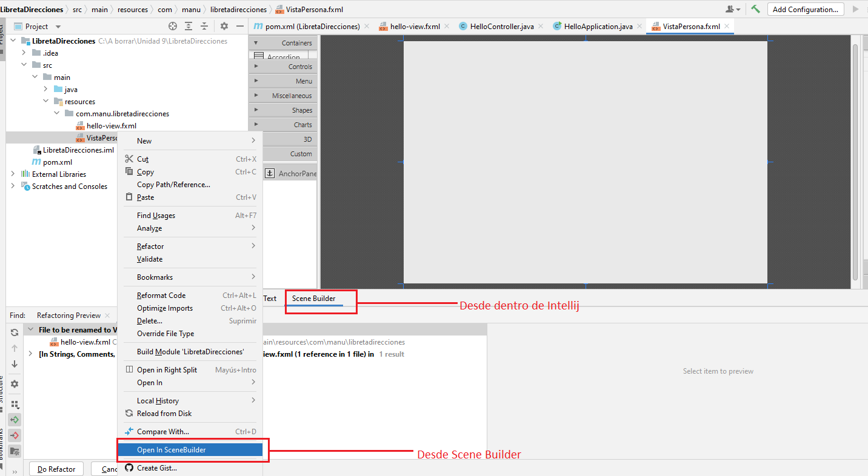Select Opened Files locate (crosshair) icon
Screen dimensions: 868x476
173,26
